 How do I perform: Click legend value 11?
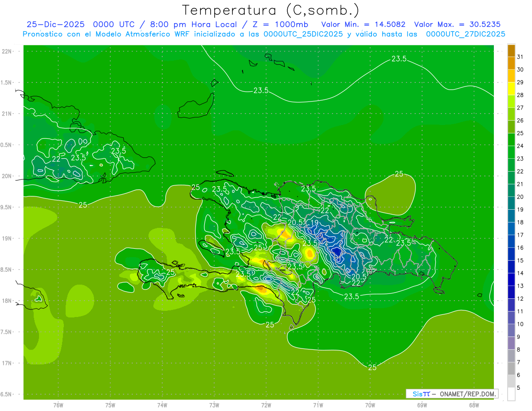(520, 311)
